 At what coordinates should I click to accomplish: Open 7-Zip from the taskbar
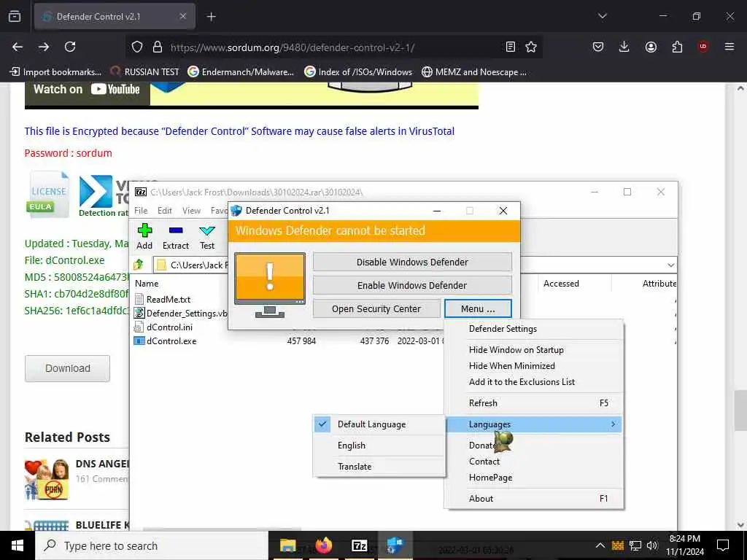[x=359, y=545]
